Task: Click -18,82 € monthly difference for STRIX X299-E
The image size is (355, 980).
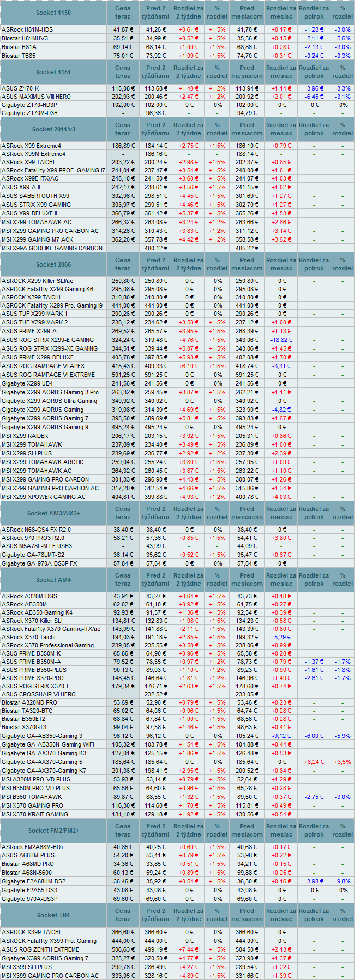Action: (x=281, y=340)
